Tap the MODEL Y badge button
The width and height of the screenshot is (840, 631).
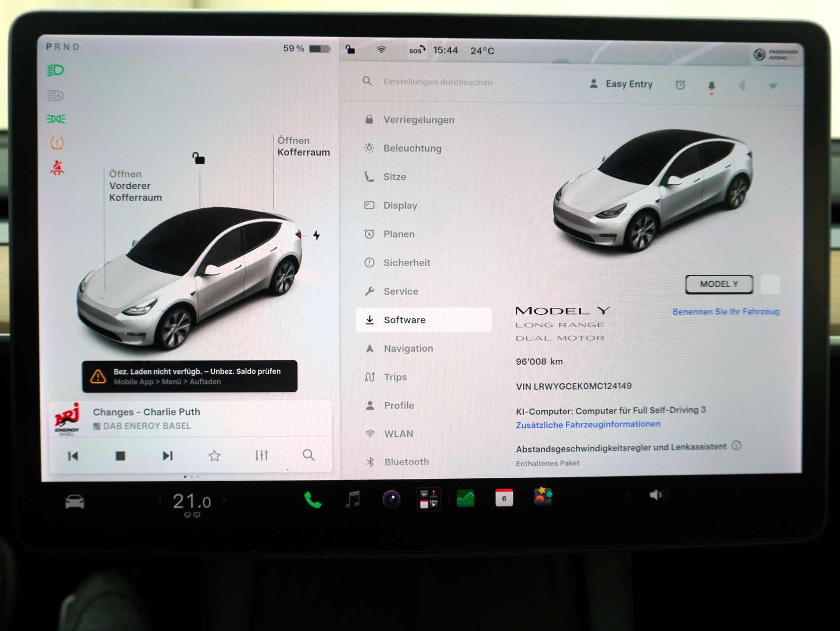point(719,284)
